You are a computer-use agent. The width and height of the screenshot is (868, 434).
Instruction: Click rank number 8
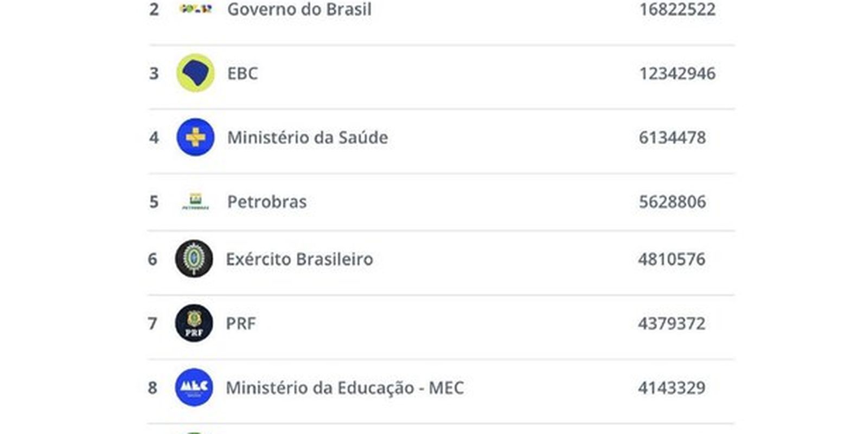152,387
